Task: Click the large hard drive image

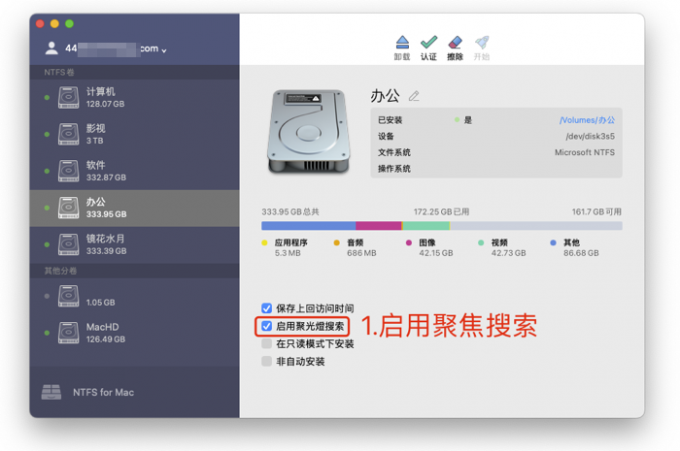Action: coord(309,132)
